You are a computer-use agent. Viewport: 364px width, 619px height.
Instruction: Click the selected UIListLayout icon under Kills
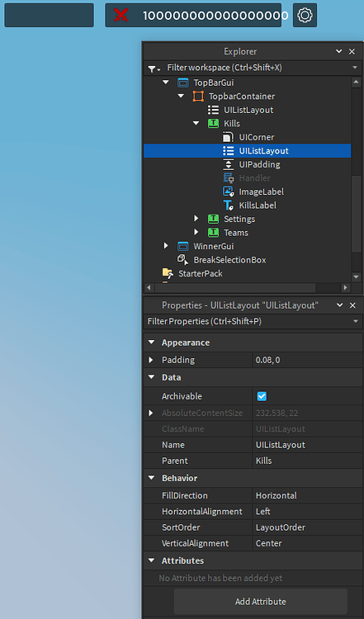228,151
